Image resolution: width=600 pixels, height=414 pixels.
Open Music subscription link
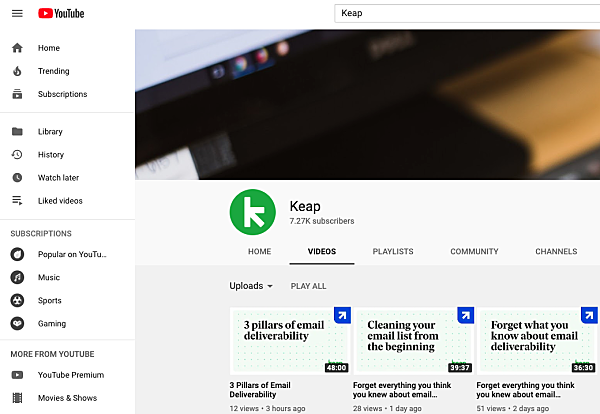pos(49,277)
